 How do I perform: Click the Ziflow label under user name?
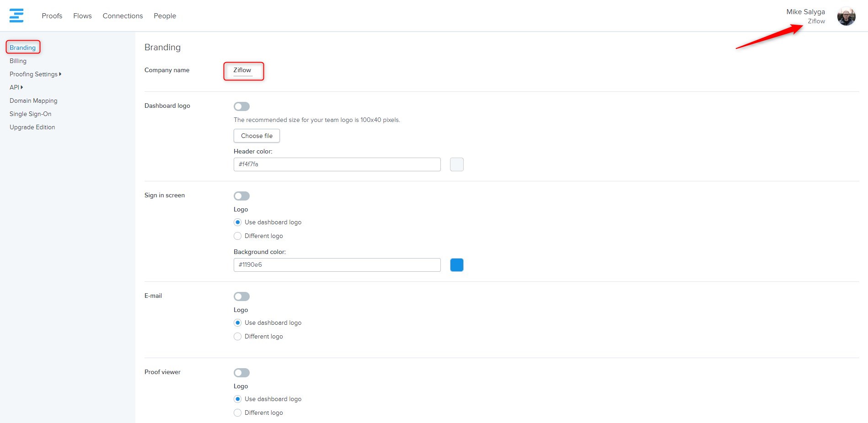click(x=816, y=21)
